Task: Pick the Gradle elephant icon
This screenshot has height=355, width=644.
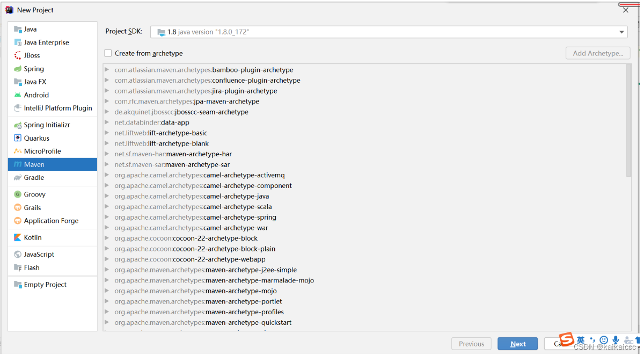Action: pos(18,178)
